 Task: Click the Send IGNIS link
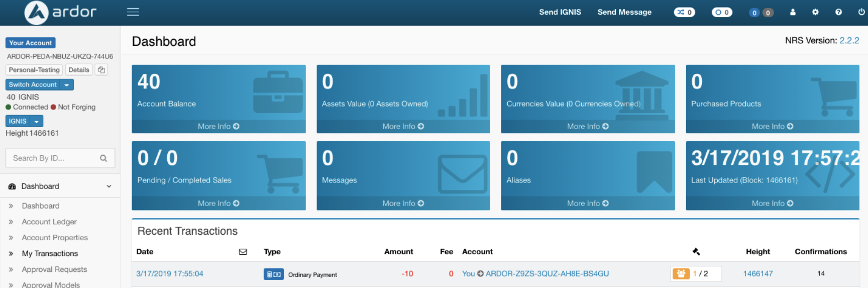(560, 12)
